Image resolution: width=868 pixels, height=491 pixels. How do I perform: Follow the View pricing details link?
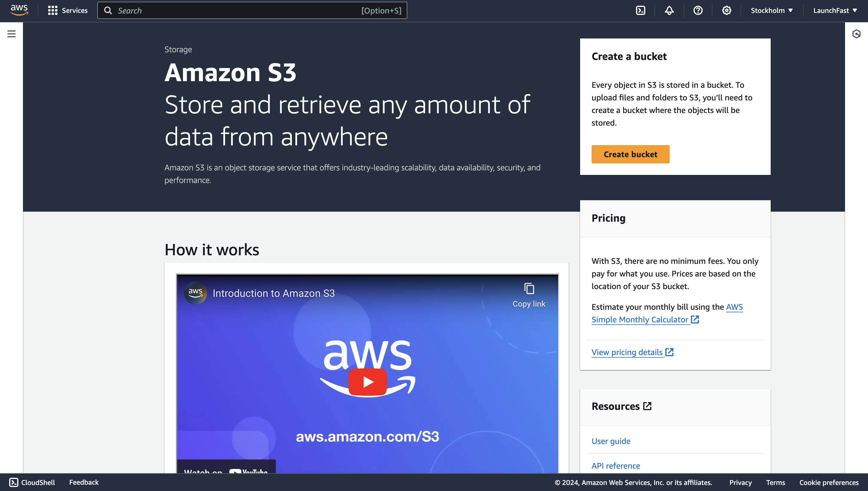(627, 352)
